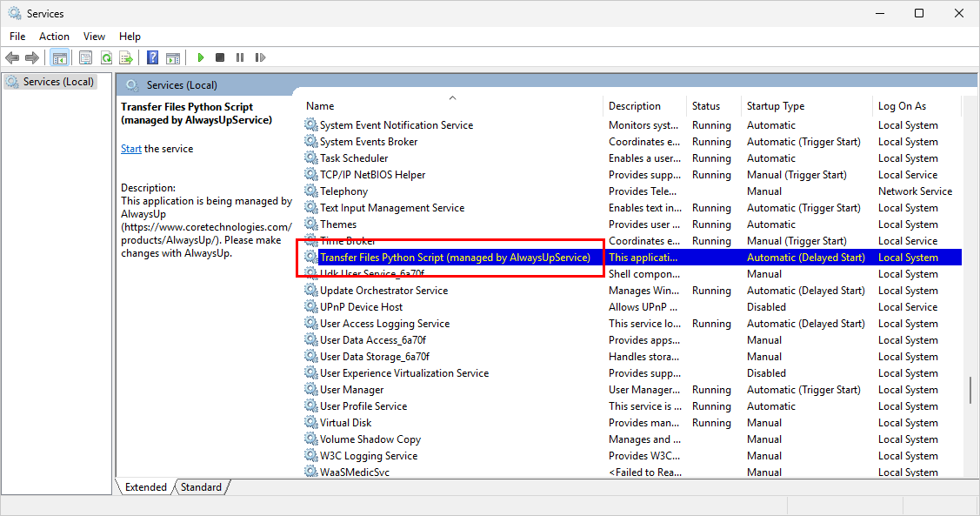Image resolution: width=980 pixels, height=516 pixels.
Task: Click the Help toolbar icon
Action: (151, 57)
